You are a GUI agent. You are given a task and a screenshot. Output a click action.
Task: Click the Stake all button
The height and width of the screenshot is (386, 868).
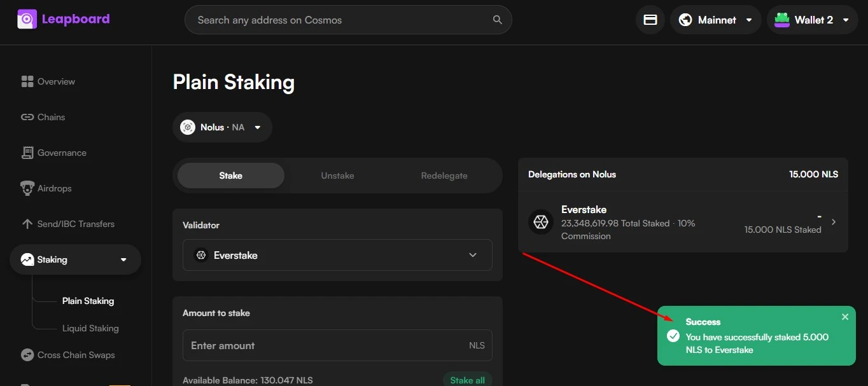tap(467, 380)
